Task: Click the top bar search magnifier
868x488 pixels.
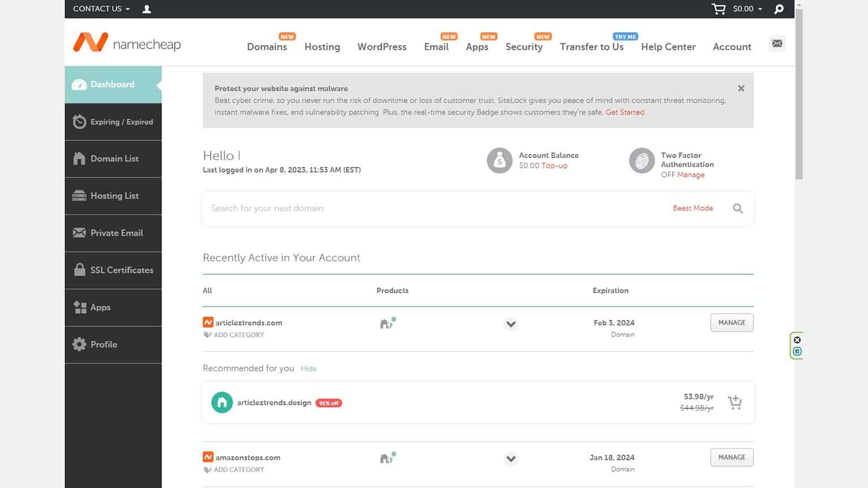Action: (779, 9)
